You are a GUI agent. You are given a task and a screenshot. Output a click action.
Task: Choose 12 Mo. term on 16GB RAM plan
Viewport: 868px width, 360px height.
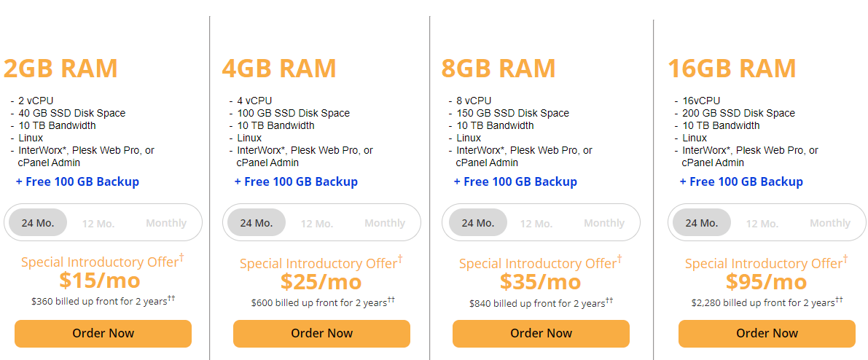coord(762,224)
